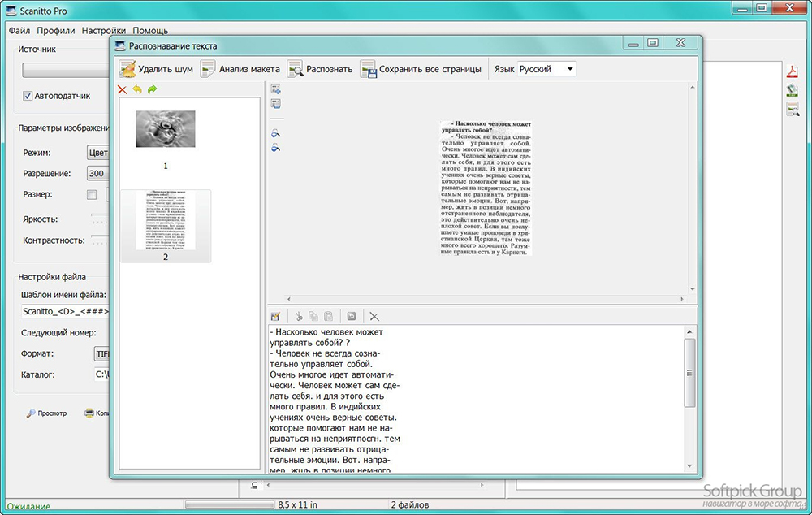Run Анализ макета layout analysis
This screenshot has width=812, height=515.
tap(240, 69)
